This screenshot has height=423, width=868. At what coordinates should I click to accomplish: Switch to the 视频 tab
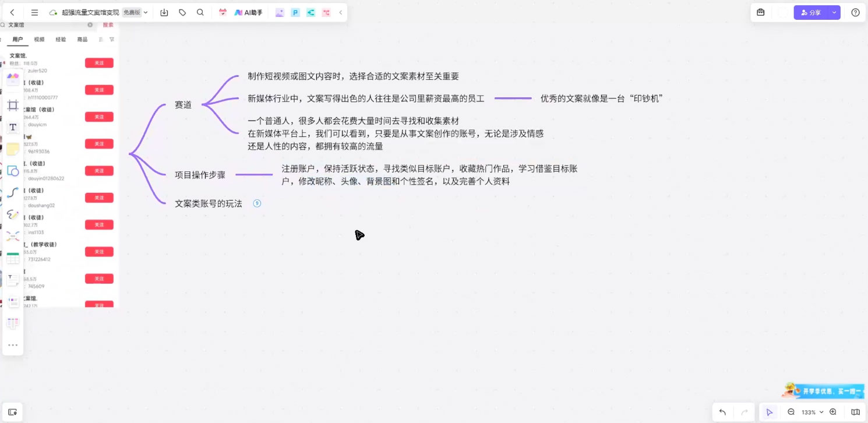coord(39,39)
